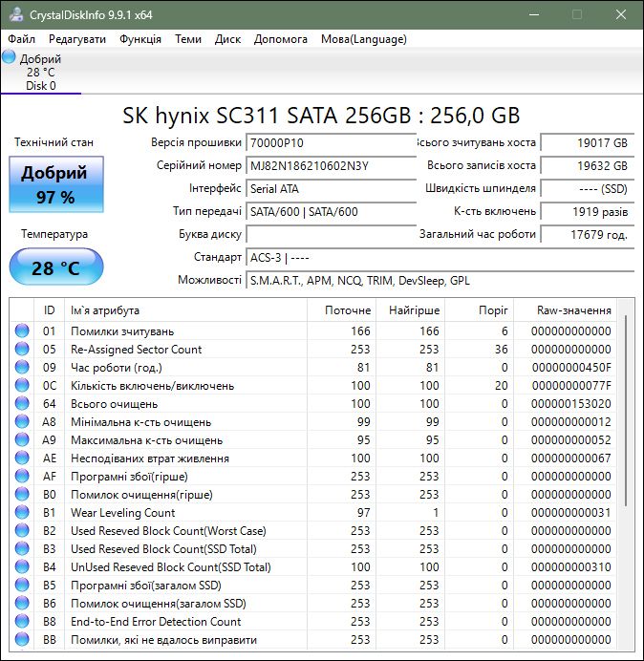
Task: Click the Температура label
Action: point(54,234)
